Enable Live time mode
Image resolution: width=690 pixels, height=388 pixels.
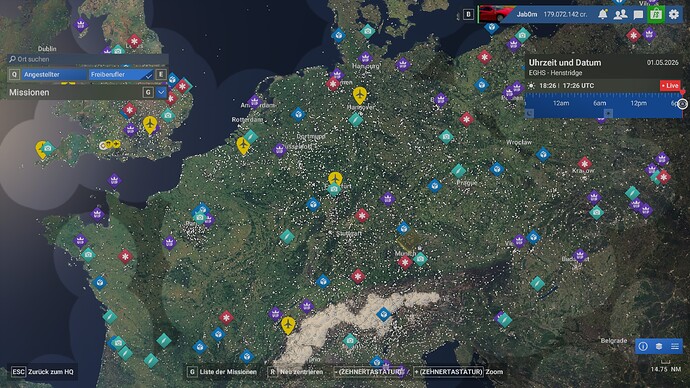[670, 85]
